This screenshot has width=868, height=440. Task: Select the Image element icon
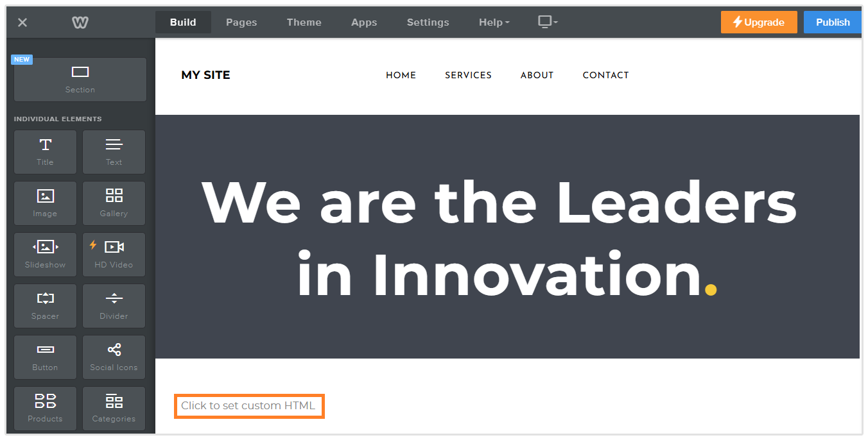pyautogui.click(x=45, y=196)
